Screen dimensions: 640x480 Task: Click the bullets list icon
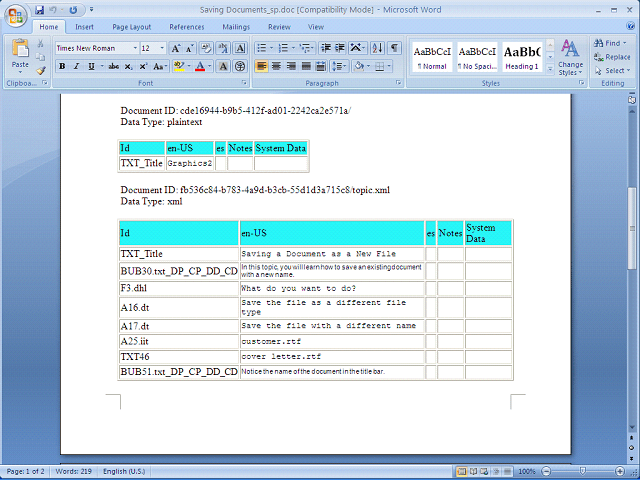click(262, 48)
